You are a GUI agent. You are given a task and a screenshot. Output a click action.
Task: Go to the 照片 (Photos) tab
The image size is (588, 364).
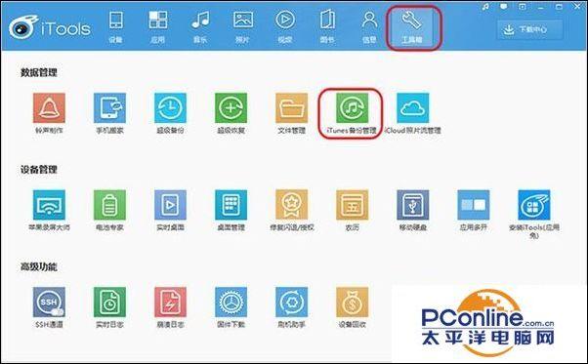pos(242,26)
